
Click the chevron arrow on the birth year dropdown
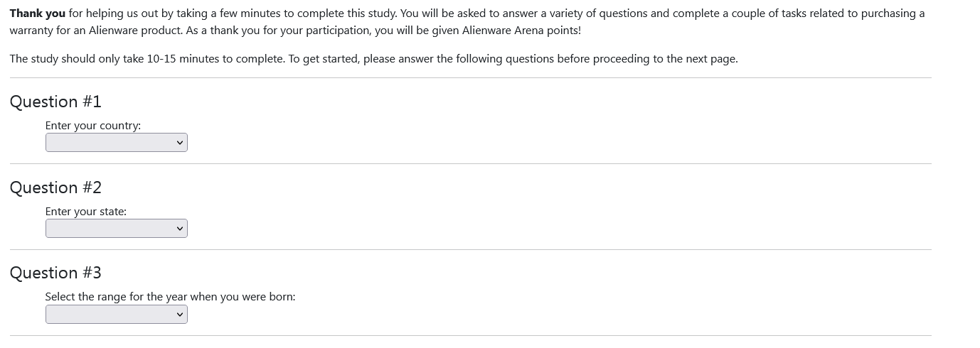click(180, 315)
